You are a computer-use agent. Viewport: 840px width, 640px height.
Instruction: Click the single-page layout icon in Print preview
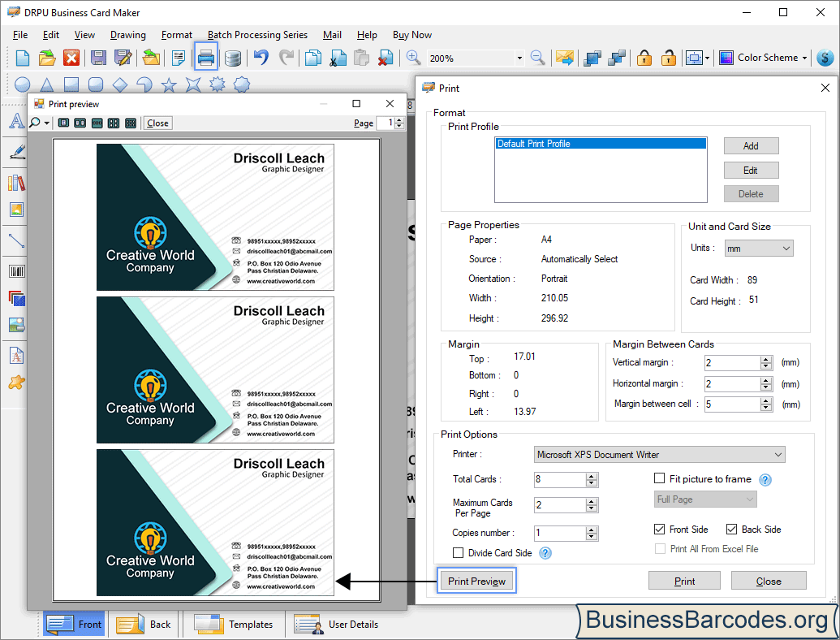pyautogui.click(x=63, y=123)
